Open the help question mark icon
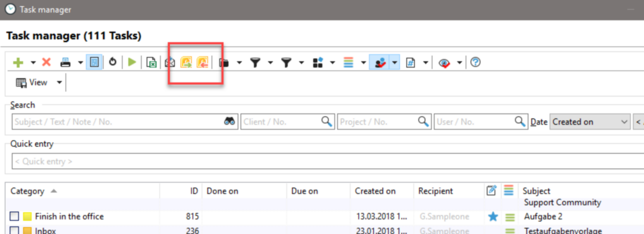 475,62
